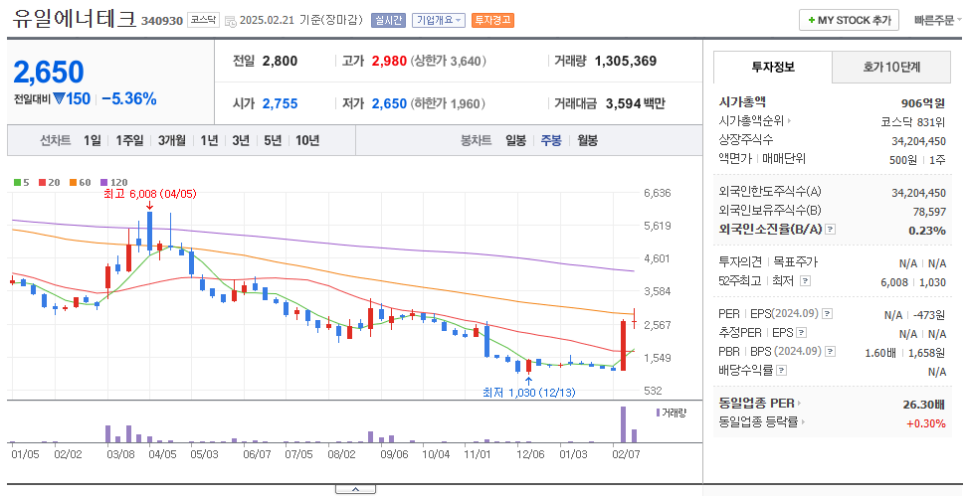Click the 투자경고 warning badge
Image resolution: width=966 pixels, height=496 pixels.
pyautogui.click(x=493, y=20)
